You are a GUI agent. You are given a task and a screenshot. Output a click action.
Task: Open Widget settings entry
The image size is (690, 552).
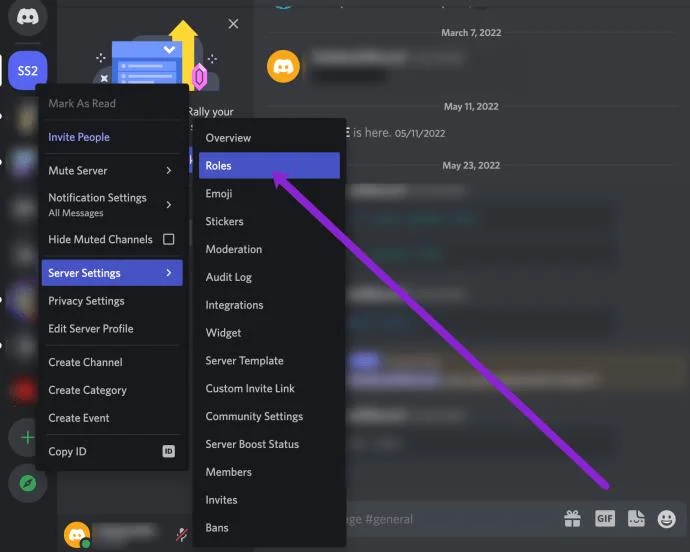coord(269,333)
